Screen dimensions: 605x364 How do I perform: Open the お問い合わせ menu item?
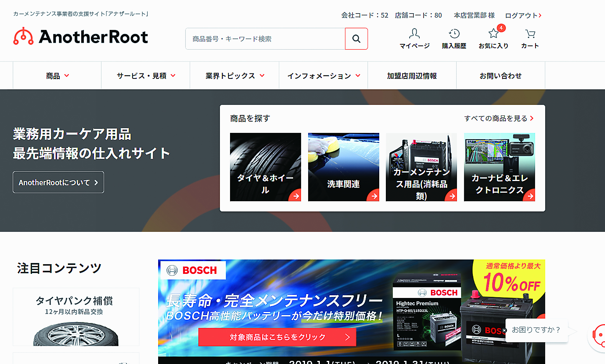click(x=500, y=76)
